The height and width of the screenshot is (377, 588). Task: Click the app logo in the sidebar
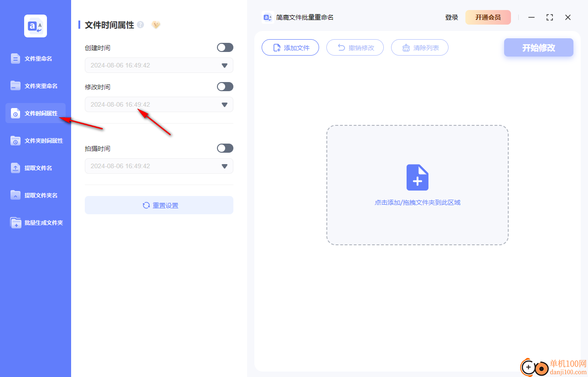(36, 26)
